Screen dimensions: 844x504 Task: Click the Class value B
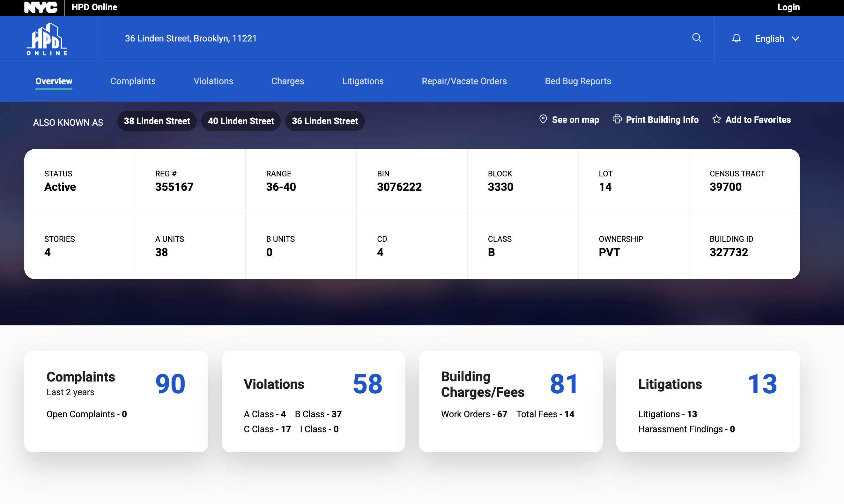[491, 252]
